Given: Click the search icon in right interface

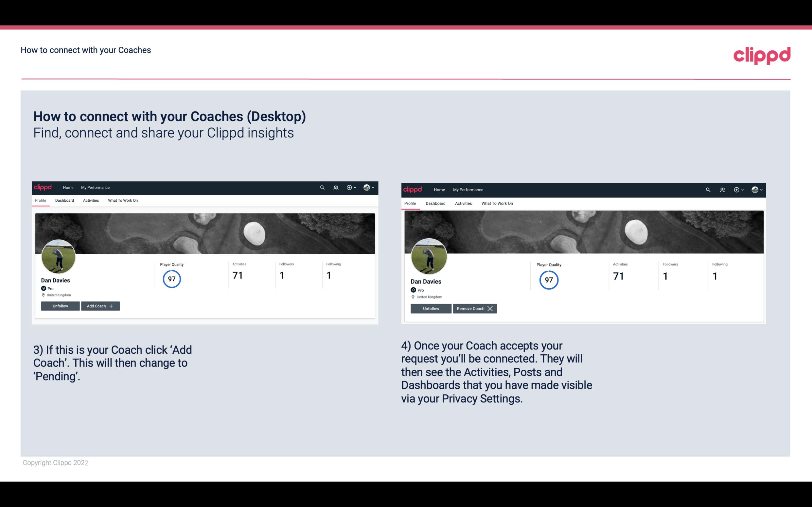Looking at the screenshot, I should (x=708, y=189).
